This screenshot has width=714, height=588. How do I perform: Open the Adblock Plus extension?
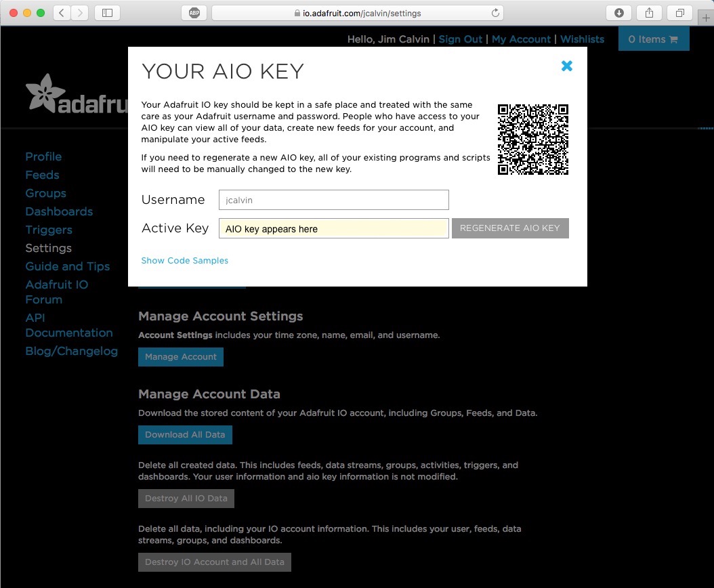click(194, 13)
